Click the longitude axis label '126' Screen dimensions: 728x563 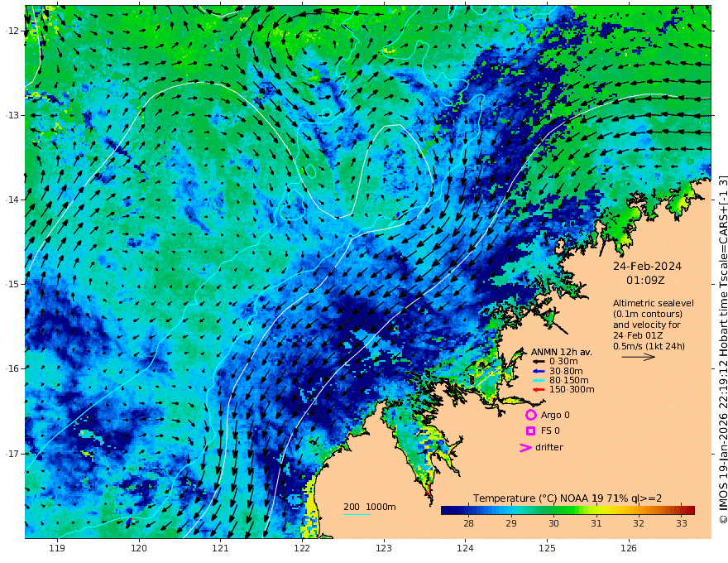(629, 549)
